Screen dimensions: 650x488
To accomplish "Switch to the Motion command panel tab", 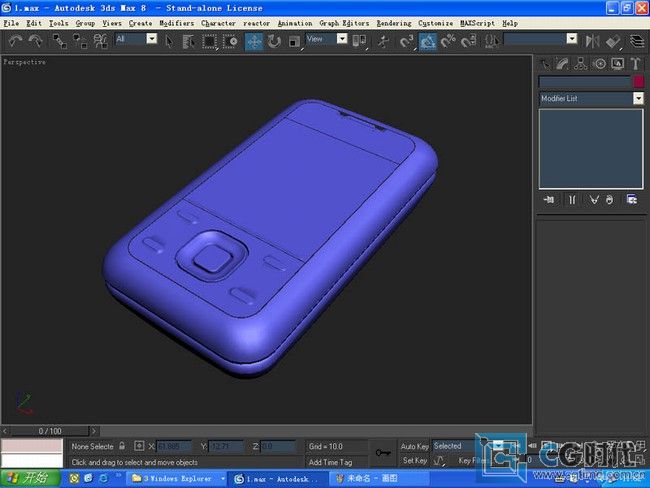I will tap(599, 64).
